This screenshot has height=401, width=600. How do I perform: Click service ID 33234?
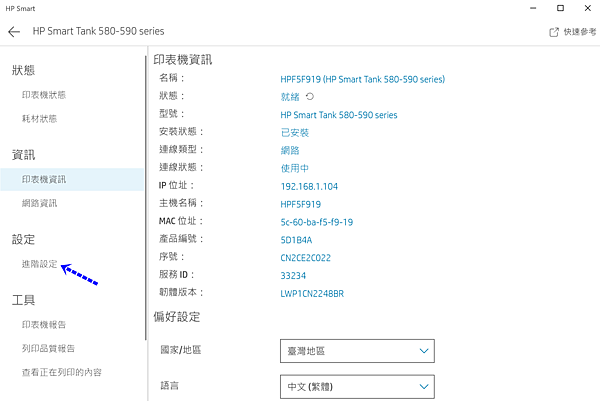(293, 275)
